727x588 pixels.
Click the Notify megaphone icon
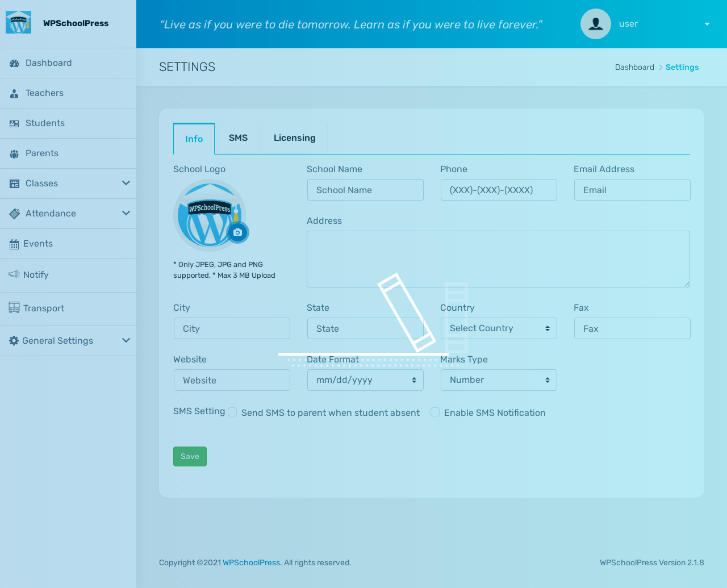[x=14, y=274]
